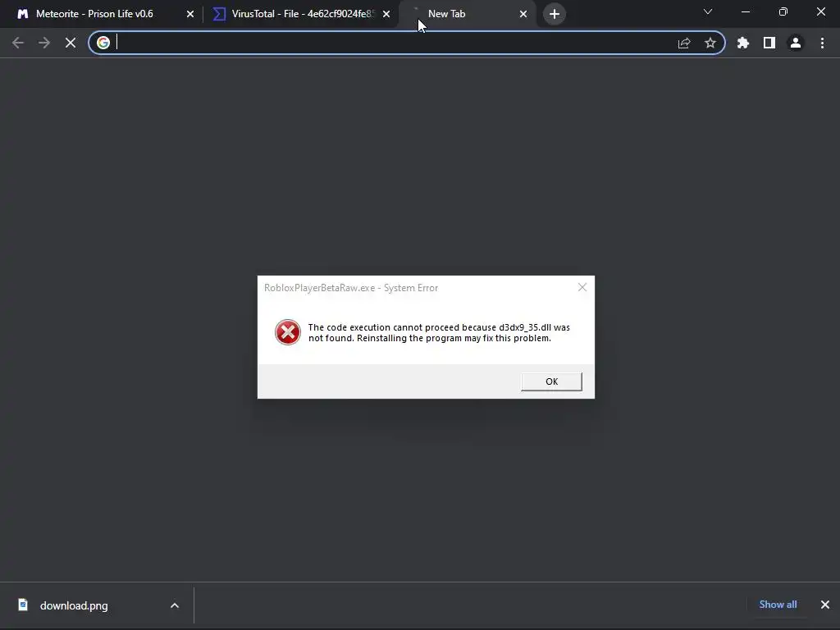Go forward to next page
Image resolution: width=840 pixels, height=630 pixels.
[44, 43]
